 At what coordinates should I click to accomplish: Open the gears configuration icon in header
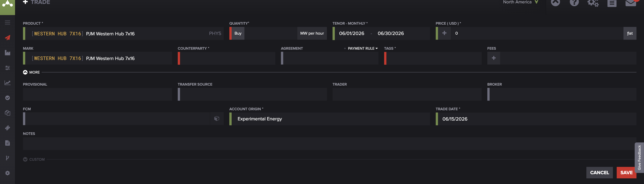[593, 3]
